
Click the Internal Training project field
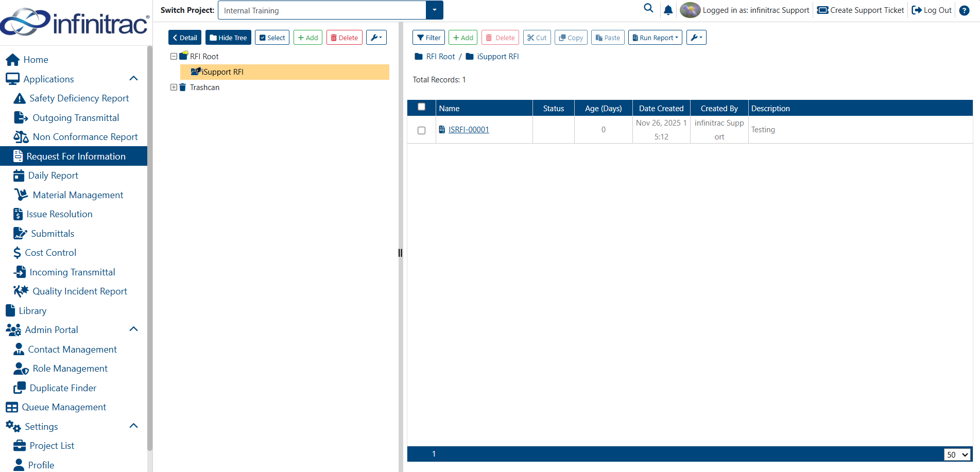(x=322, y=10)
